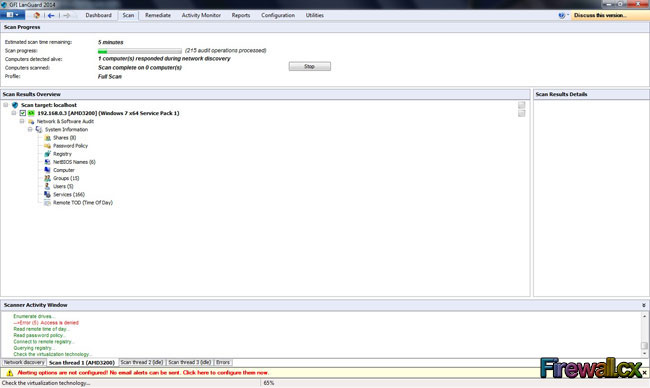The image size is (650, 388).
Task: Click the alerting options not configured link
Action: tap(143, 373)
